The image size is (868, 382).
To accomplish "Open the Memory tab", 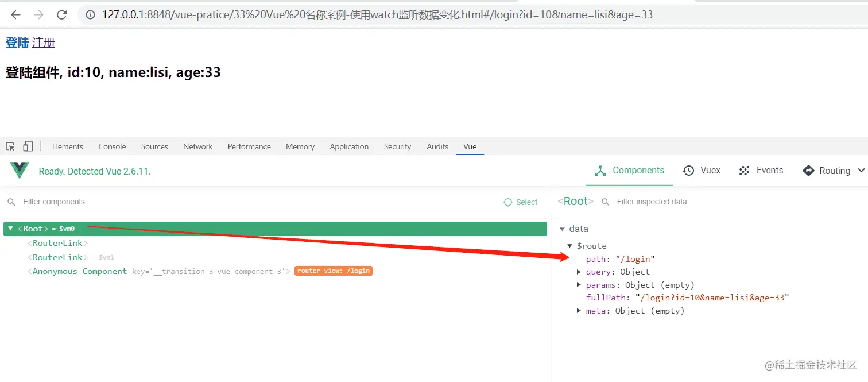I will [300, 146].
